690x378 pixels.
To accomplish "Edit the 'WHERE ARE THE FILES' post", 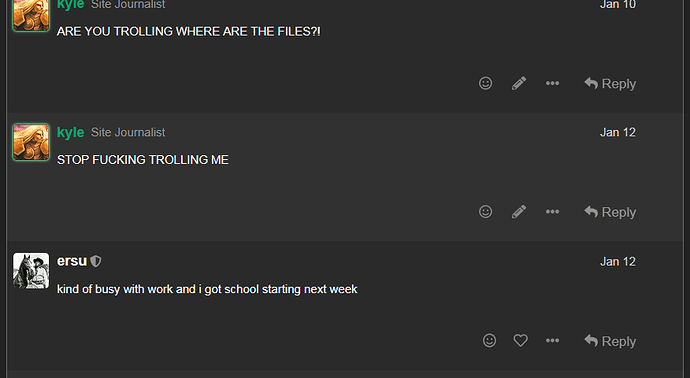I will pyautogui.click(x=519, y=83).
